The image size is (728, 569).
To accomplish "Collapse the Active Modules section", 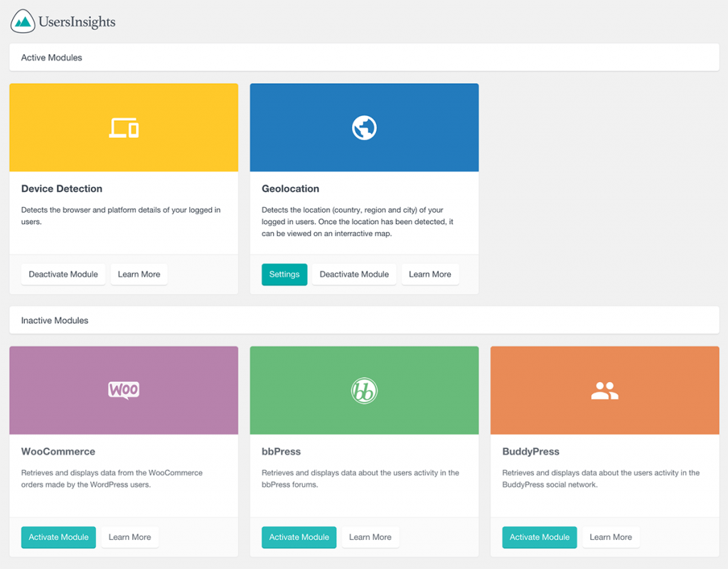I will point(50,57).
